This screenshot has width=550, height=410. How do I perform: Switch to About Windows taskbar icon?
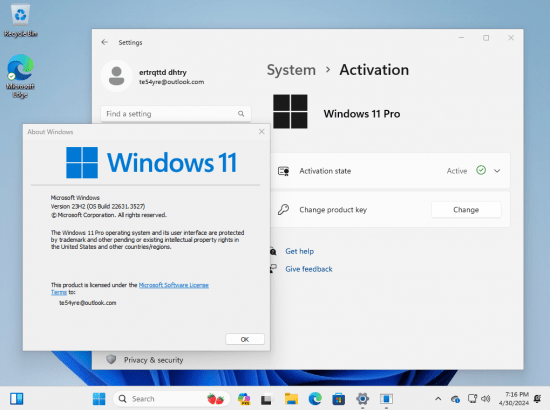click(x=386, y=399)
